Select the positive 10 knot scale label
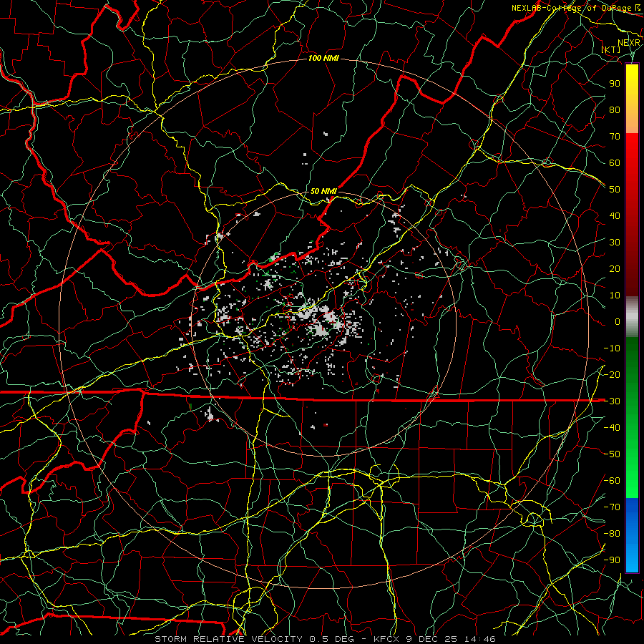Viewport: 644px width, 644px height. [x=615, y=296]
